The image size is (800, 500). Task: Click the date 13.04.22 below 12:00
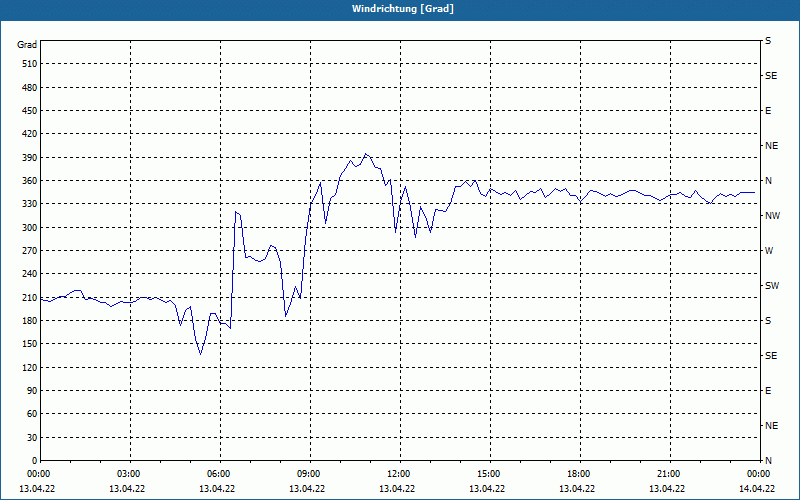click(x=397, y=488)
